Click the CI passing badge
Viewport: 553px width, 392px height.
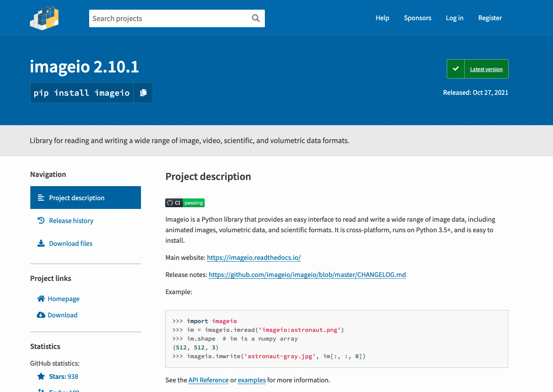[185, 203]
